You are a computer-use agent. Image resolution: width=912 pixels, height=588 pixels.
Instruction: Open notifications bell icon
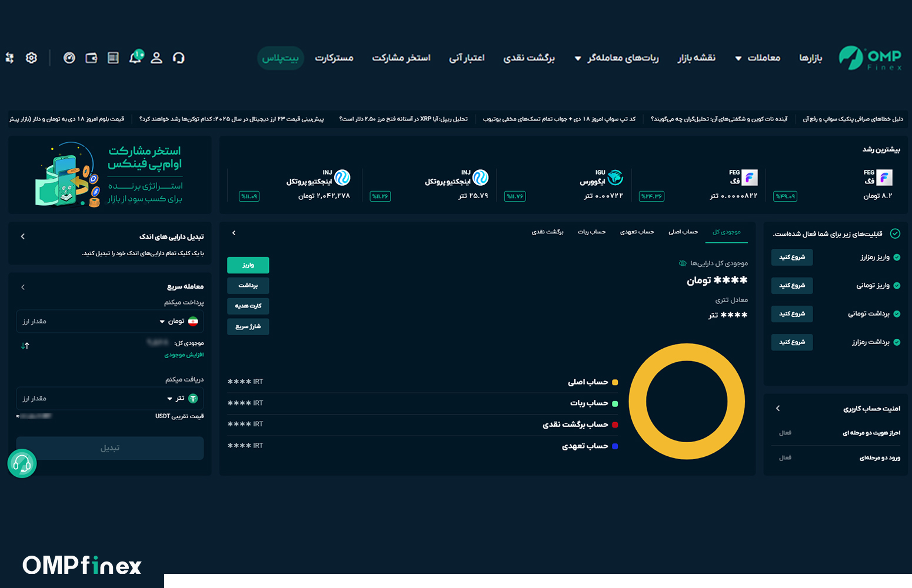click(x=136, y=57)
